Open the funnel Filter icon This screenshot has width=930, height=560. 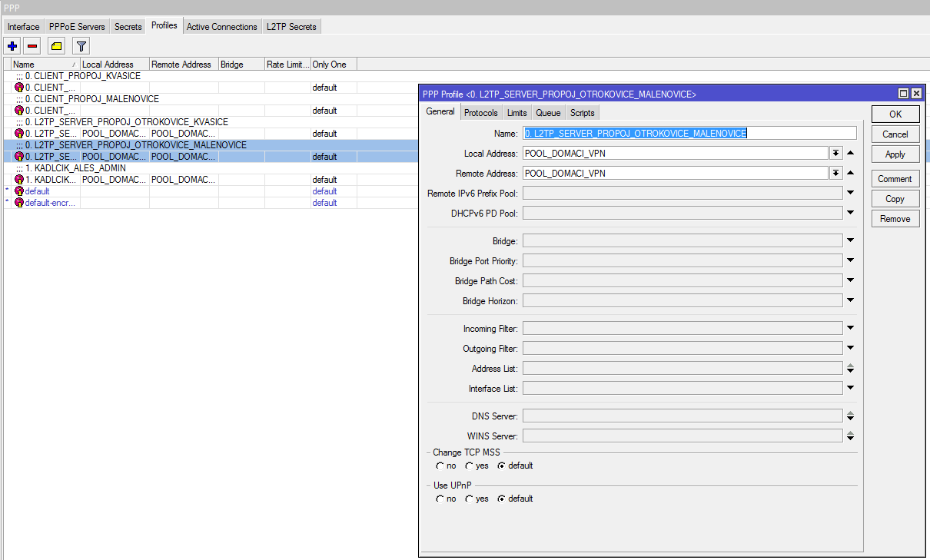coord(81,46)
